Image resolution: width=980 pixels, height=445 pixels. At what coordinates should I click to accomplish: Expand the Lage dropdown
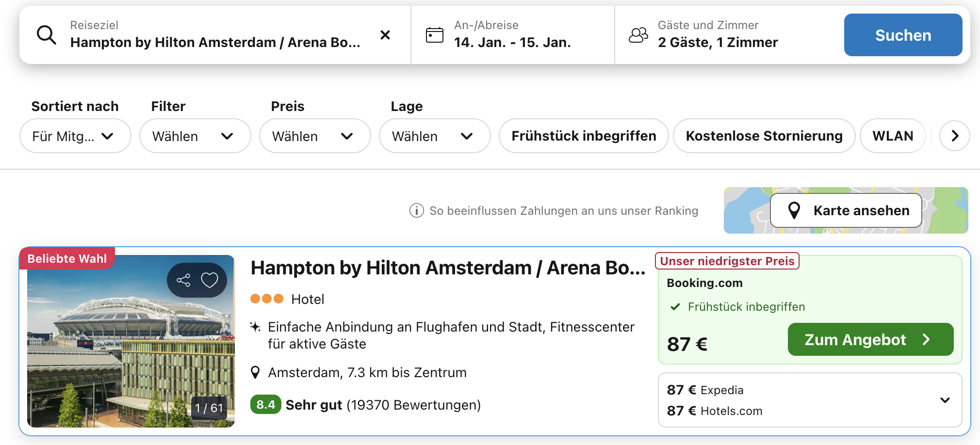[435, 136]
